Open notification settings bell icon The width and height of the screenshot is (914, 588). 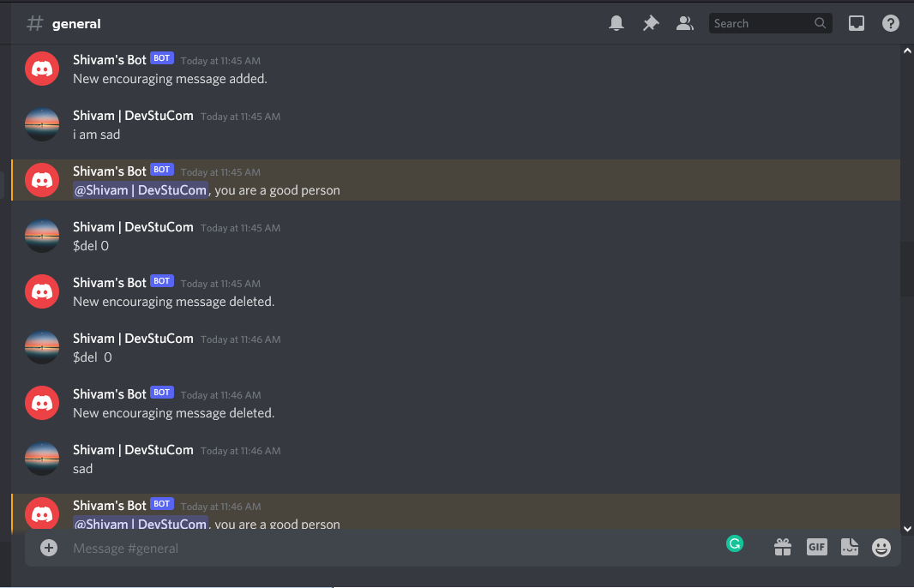click(x=616, y=23)
